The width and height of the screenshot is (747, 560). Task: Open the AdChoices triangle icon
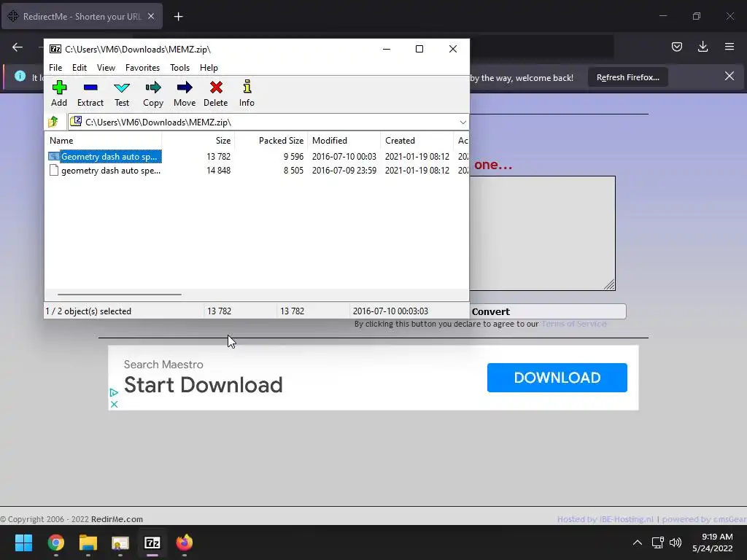114,393
